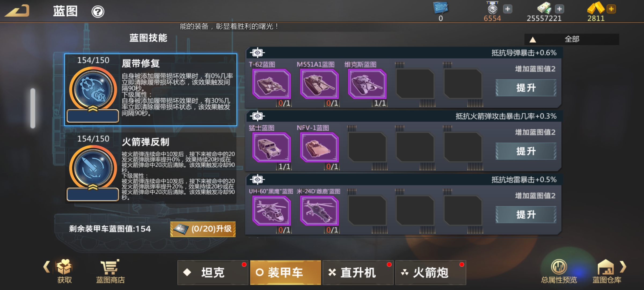Screen dimensions: 644x290
Task: Add gold with plus next to 2811
Action: pos(611,9)
